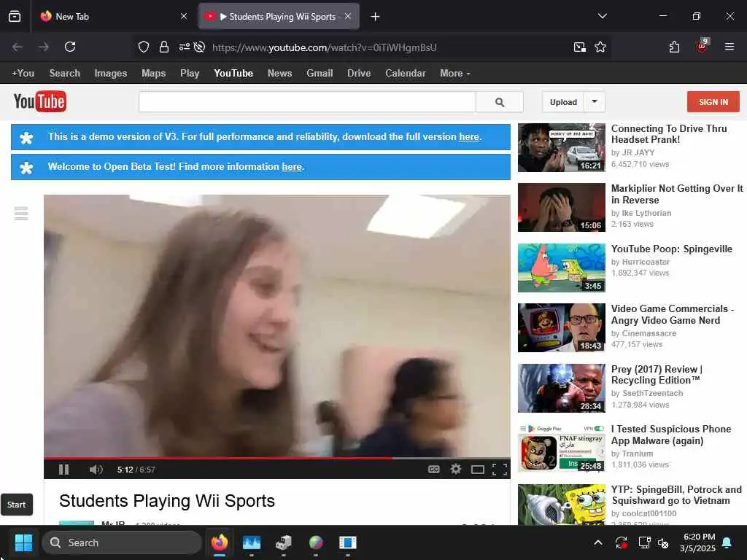Open Firefox View icon at top left
Viewport: 747px width, 560px height.
click(x=15, y=17)
